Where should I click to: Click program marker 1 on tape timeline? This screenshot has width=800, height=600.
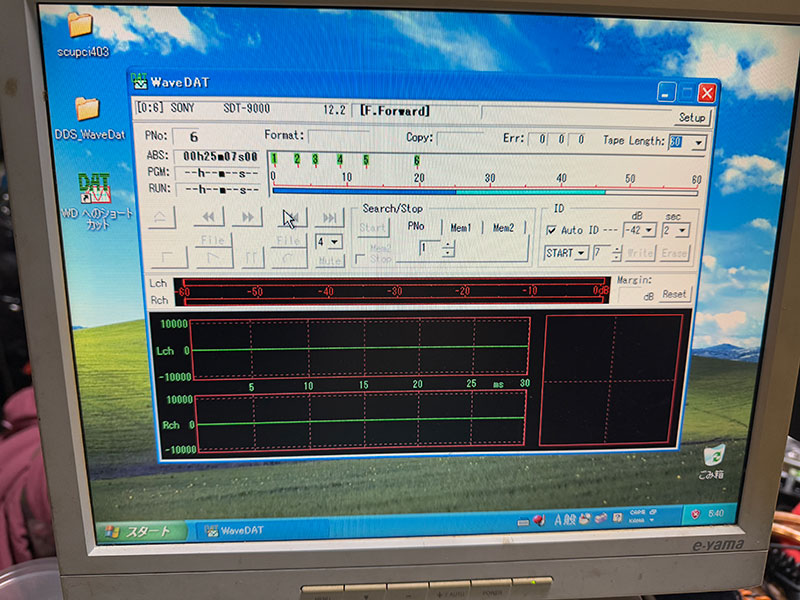[274, 160]
